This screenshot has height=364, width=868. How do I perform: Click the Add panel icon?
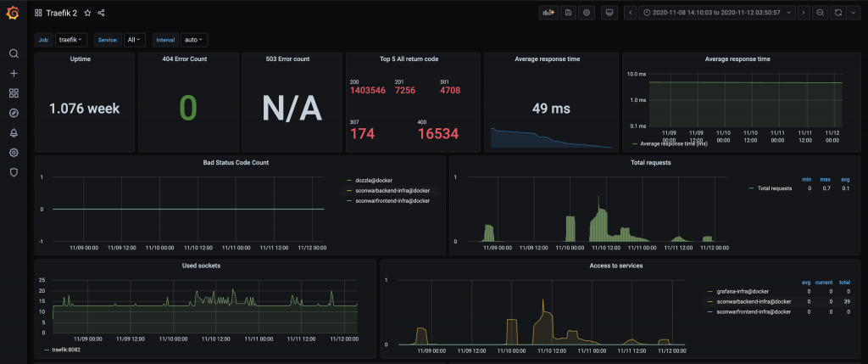coord(548,13)
